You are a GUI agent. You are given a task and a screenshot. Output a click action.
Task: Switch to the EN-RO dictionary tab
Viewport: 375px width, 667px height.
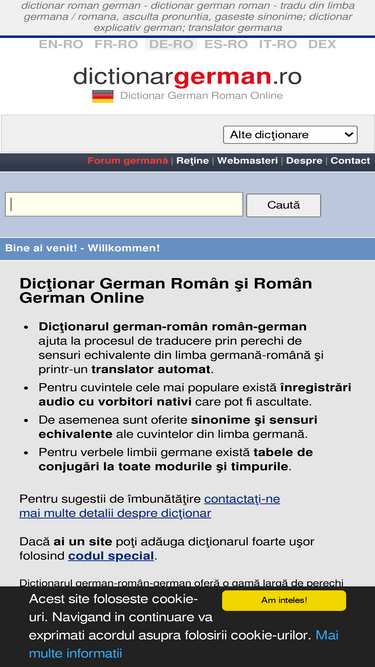[x=61, y=44]
